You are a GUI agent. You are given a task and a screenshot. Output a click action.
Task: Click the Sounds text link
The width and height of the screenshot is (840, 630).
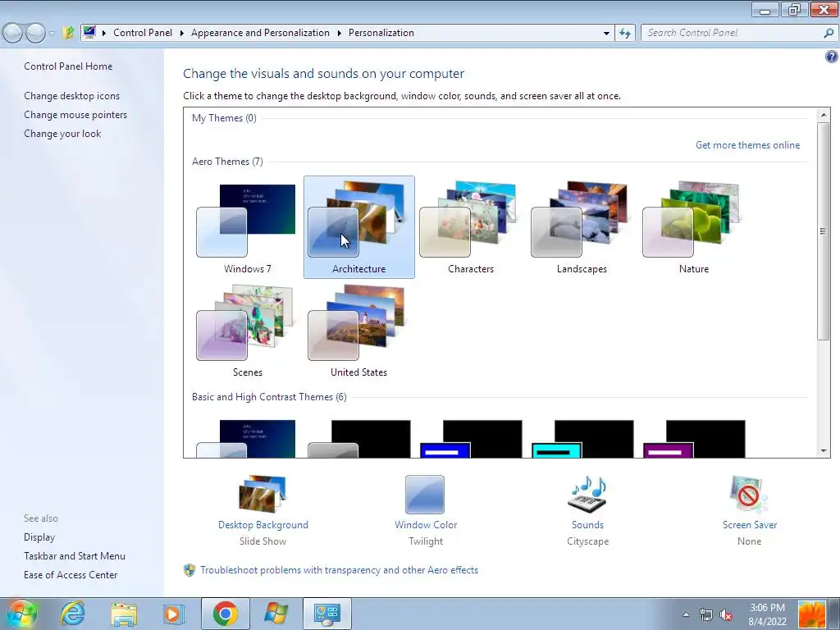(x=587, y=525)
